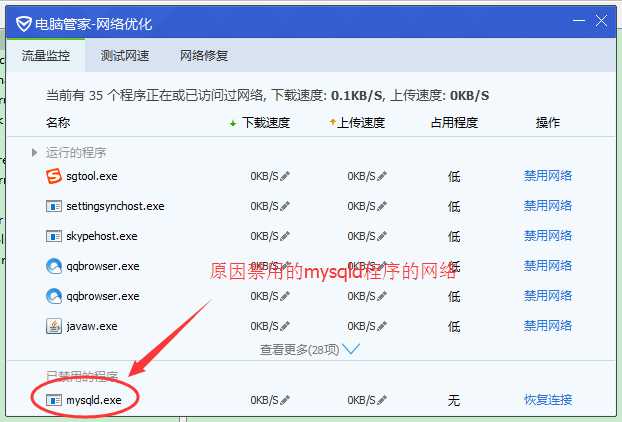Edit download speed limit for sgtool.exe
Viewport: 622px width, 422px height.
tap(285, 176)
